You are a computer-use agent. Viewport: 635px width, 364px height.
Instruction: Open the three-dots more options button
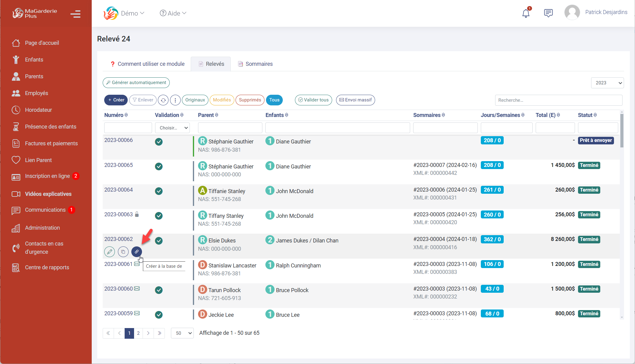click(x=175, y=100)
